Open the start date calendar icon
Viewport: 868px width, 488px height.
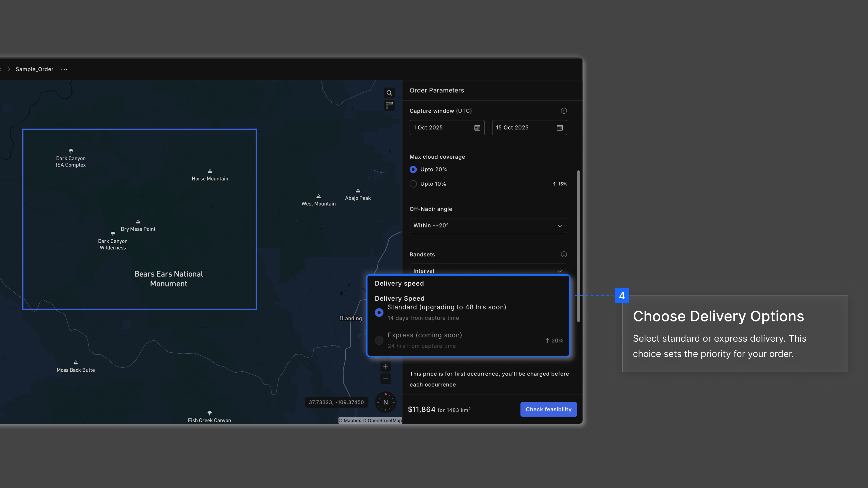pos(477,128)
